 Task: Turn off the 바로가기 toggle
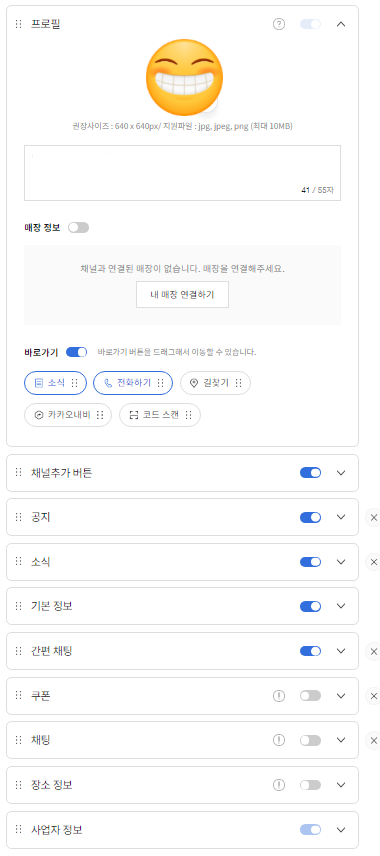(x=76, y=352)
